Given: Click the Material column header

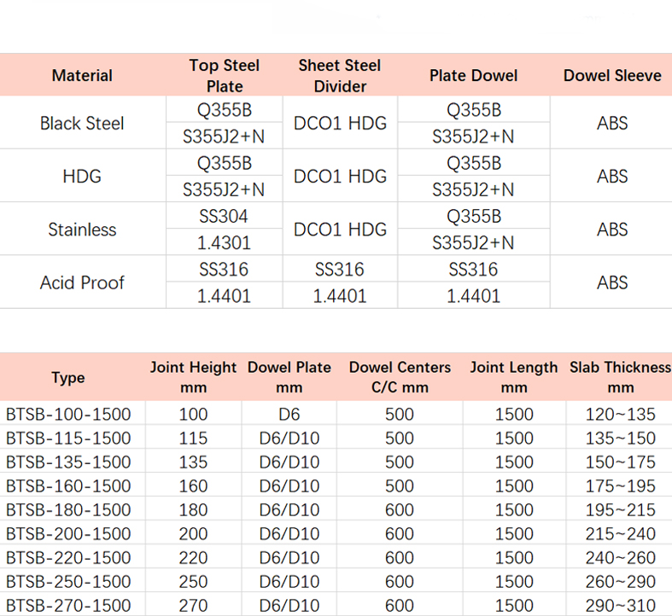Looking at the screenshot, I should pyautogui.click(x=82, y=75).
